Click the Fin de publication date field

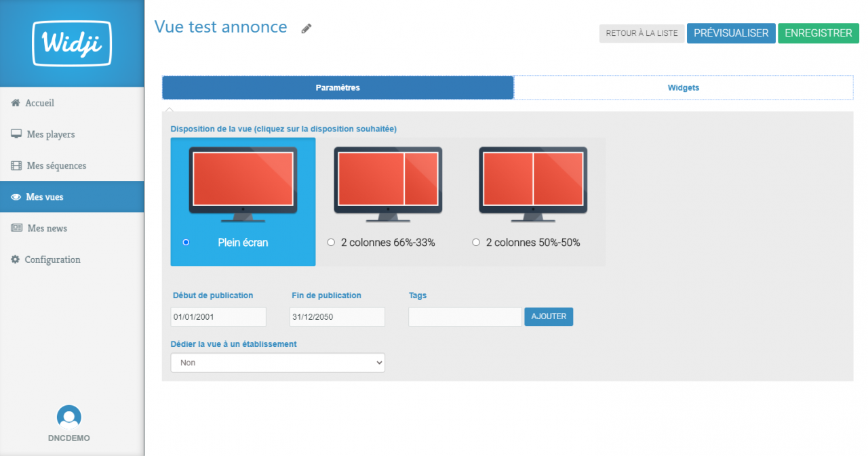pos(337,316)
